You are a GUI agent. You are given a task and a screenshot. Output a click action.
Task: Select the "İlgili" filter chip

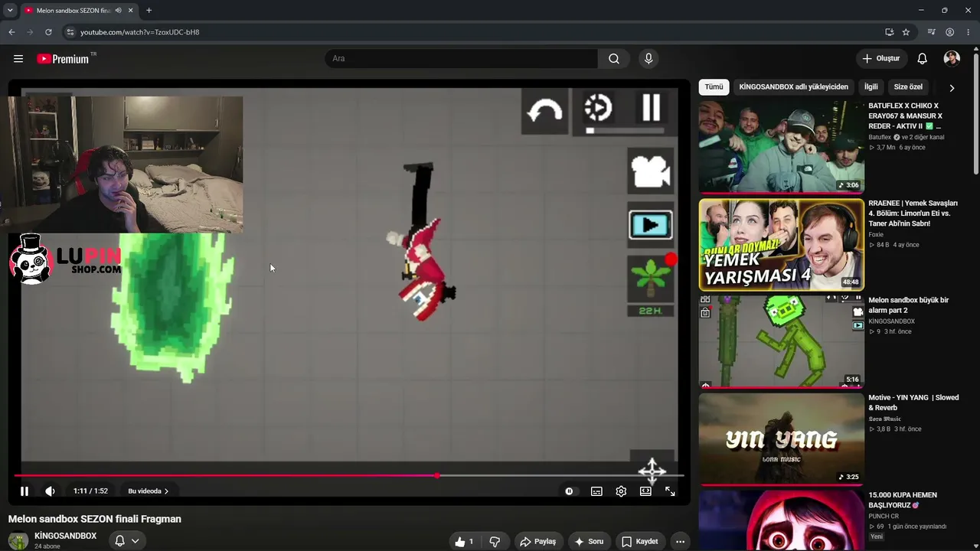(871, 87)
